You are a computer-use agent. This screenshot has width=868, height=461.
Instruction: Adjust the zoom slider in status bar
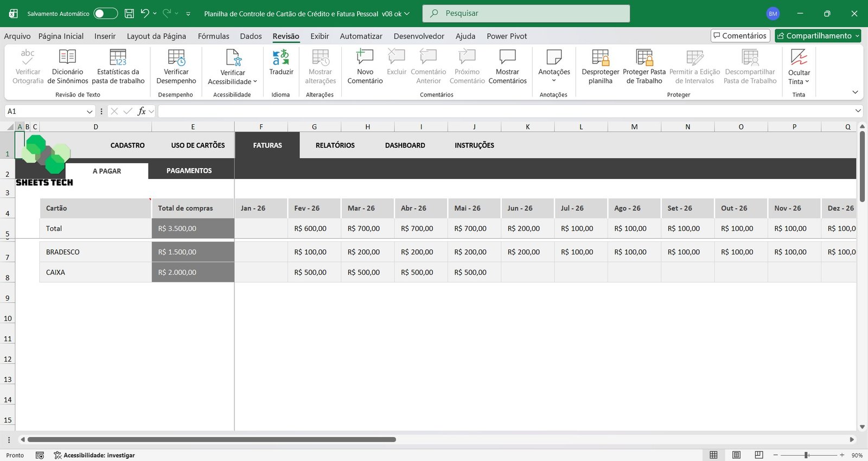click(807, 455)
